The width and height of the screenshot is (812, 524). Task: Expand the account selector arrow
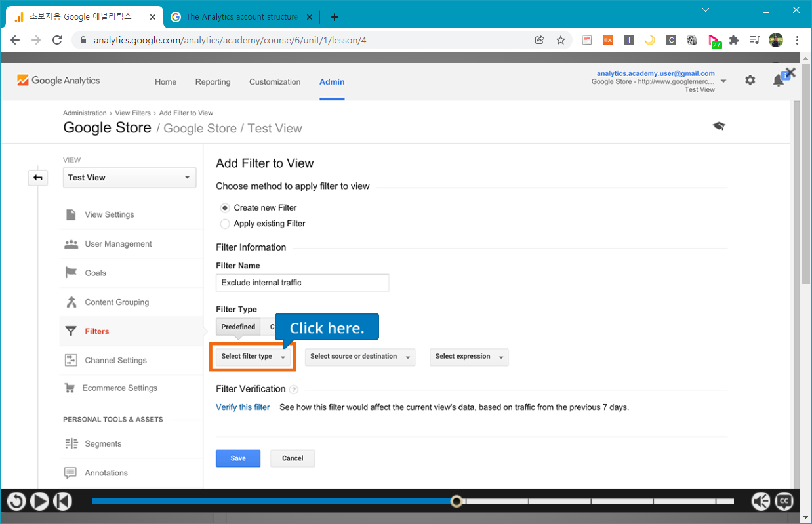coord(723,81)
